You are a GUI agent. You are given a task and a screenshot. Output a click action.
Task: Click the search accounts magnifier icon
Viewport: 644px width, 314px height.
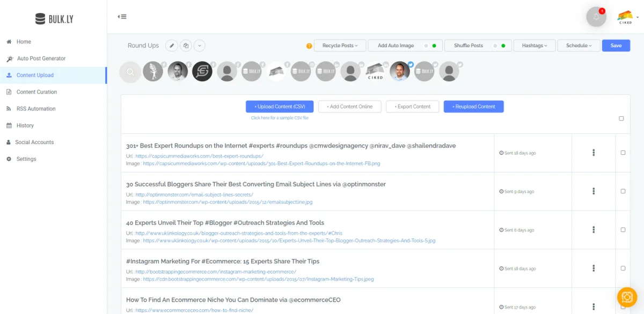click(130, 72)
